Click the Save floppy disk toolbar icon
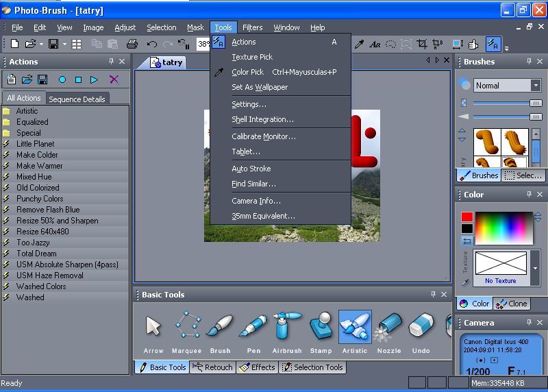This screenshot has width=548, height=392. coord(53,44)
